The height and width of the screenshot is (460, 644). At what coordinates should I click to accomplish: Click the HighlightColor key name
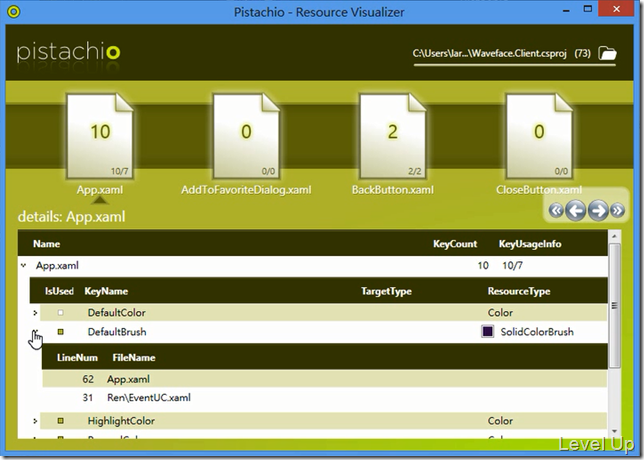pyautogui.click(x=121, y=421)
